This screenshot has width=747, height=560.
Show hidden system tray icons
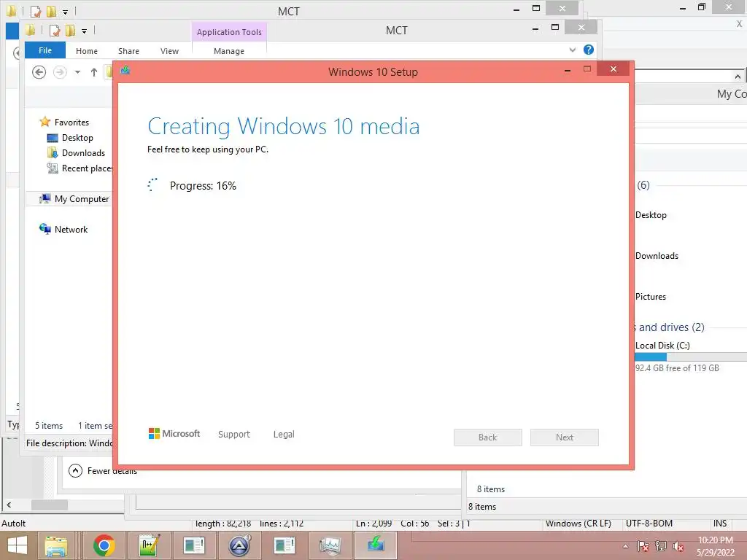pos(625,546)
